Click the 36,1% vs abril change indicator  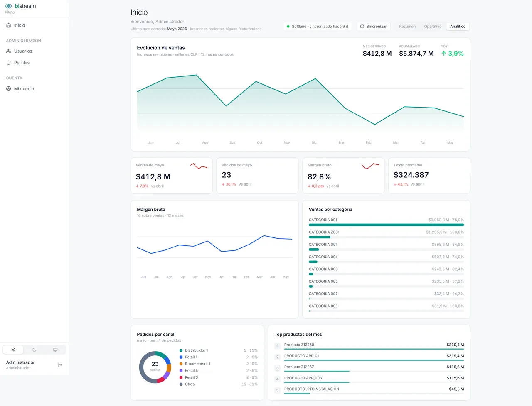236,184
